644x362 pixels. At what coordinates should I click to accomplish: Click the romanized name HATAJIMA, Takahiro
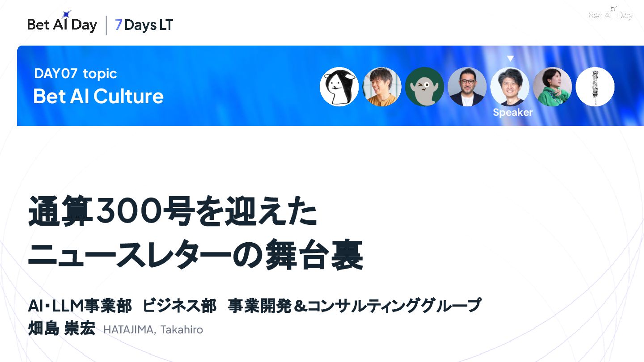pyautogui.click(x=153, y=330)
